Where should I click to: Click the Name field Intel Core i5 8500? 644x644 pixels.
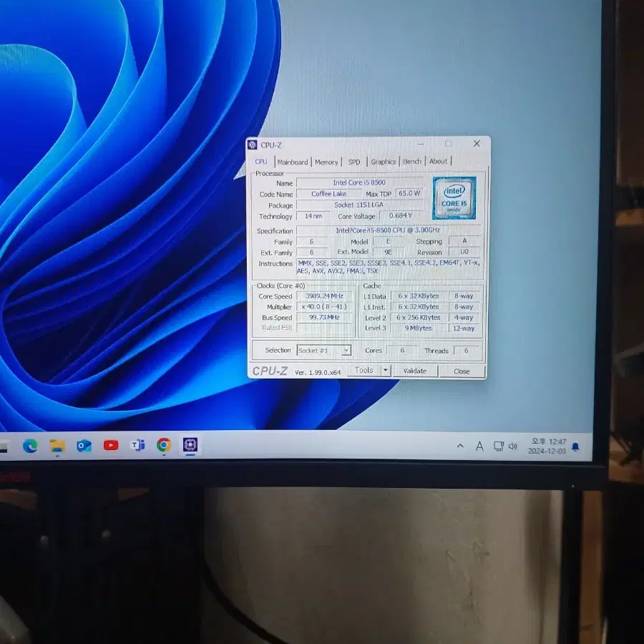tap(359, 182)
